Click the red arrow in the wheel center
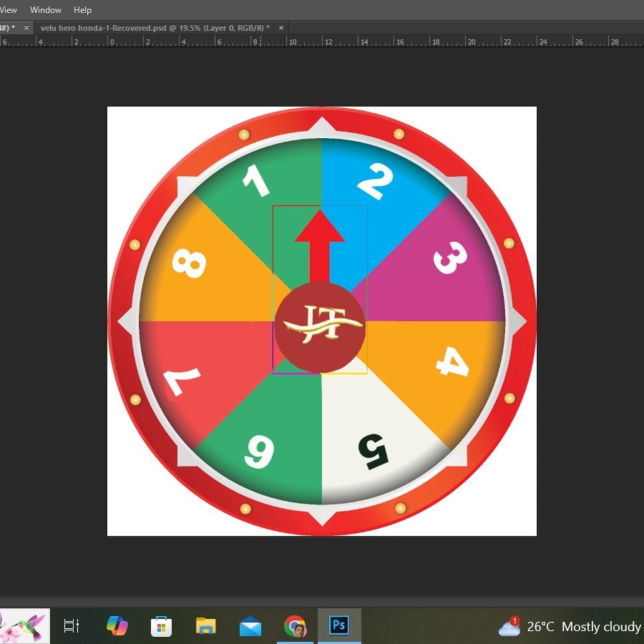 click(x=321, y=243)
